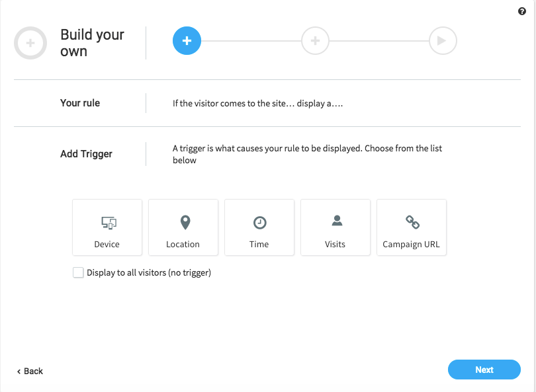Click the Display to all visitors label
The image size is (536, 392).
149,272
